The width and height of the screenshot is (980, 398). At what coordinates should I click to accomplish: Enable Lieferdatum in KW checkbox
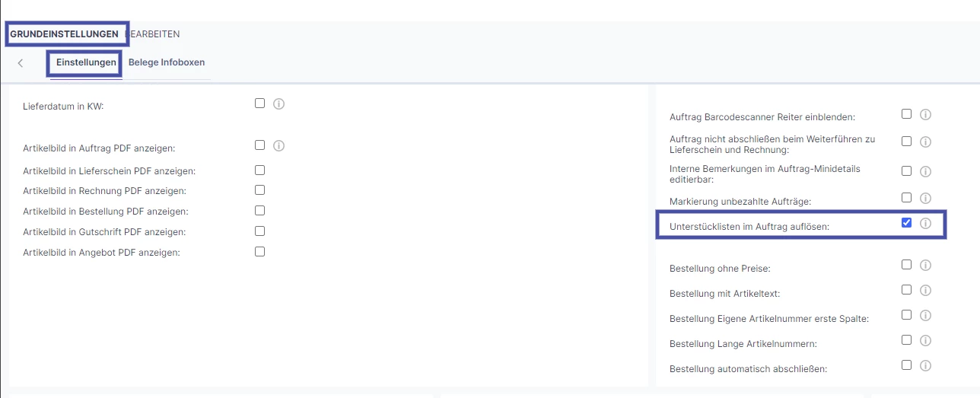(260, 103)
